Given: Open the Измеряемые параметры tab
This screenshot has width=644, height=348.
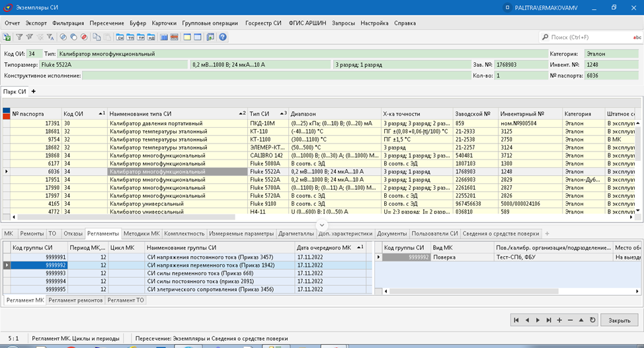Looking at the screenshot, I should click(x=241, y=234).
